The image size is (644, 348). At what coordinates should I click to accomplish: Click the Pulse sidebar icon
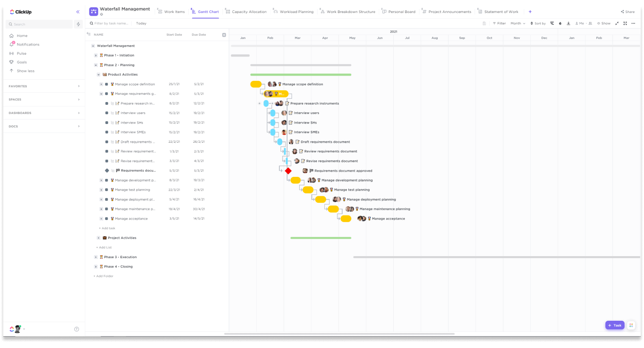(11, 53)
